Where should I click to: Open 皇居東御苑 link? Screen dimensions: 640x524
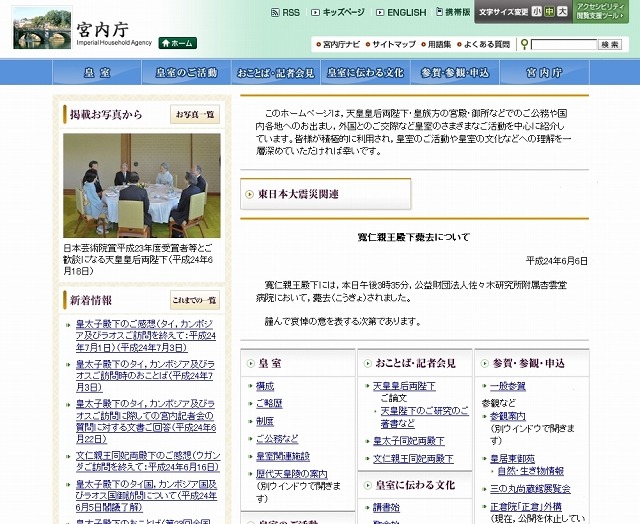[512, 459]
